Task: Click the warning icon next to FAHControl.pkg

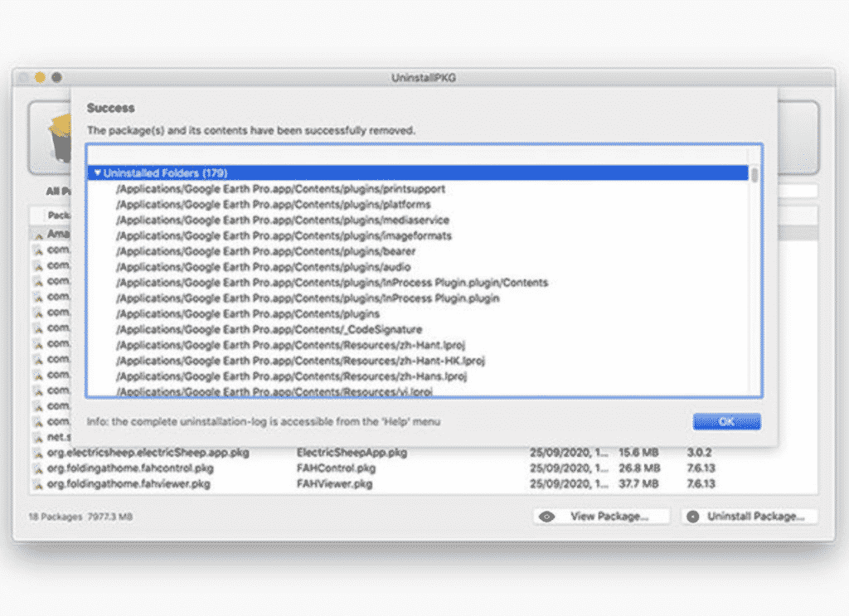Action: coord(38,468)
